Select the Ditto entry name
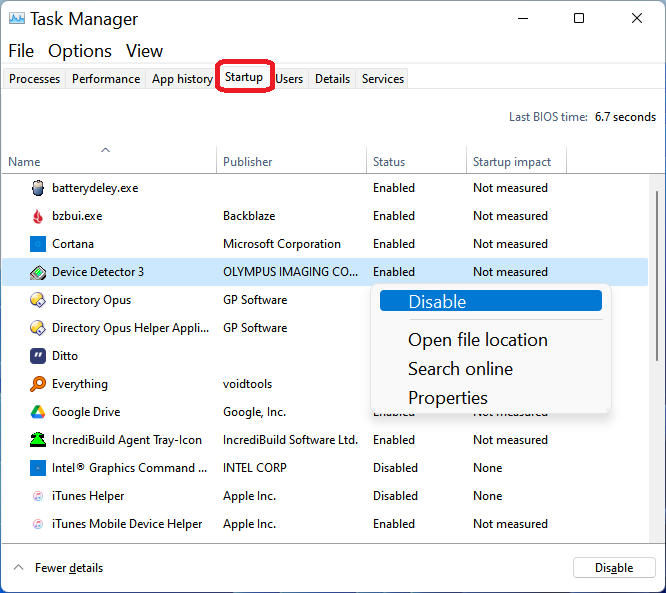Image resolution: width=666 pixels, height=593 pixels. pos(65,356)
